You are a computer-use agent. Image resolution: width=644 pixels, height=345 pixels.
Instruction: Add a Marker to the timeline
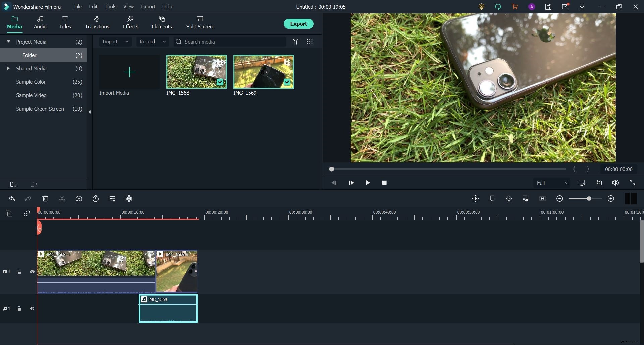click(x=492, y=198)
